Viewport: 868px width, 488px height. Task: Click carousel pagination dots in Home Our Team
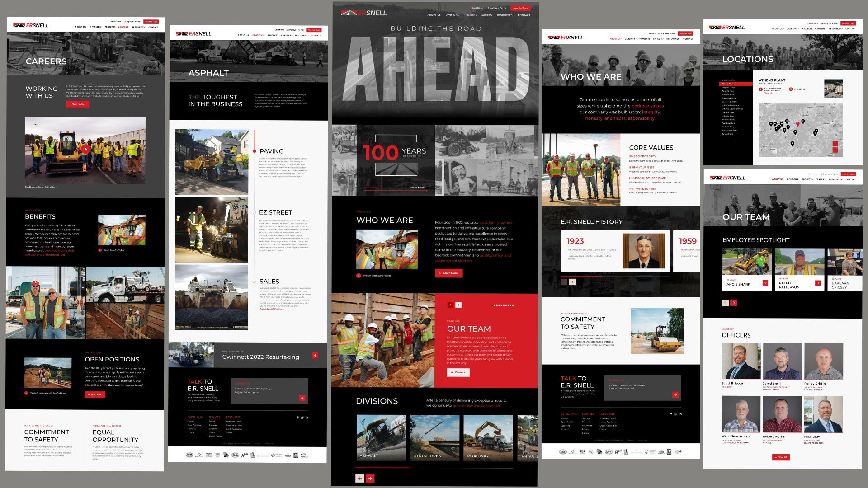pos(503,305)
